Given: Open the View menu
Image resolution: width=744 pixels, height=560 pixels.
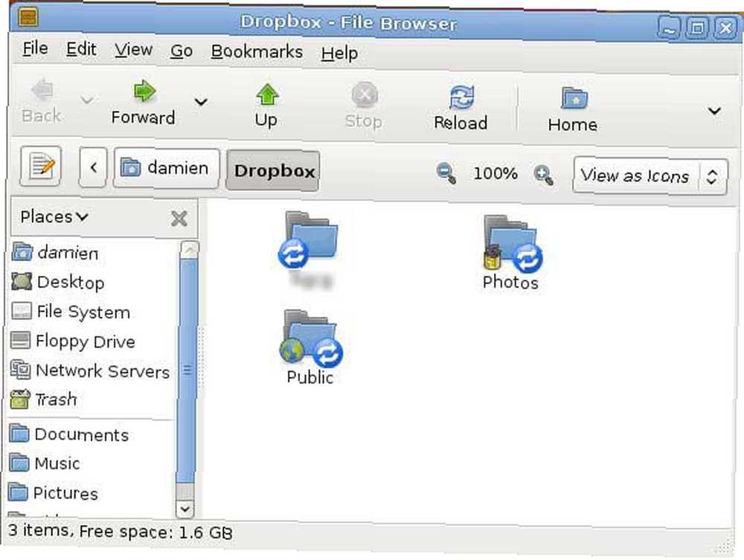Looking at the screenshot, I should 133,50.
